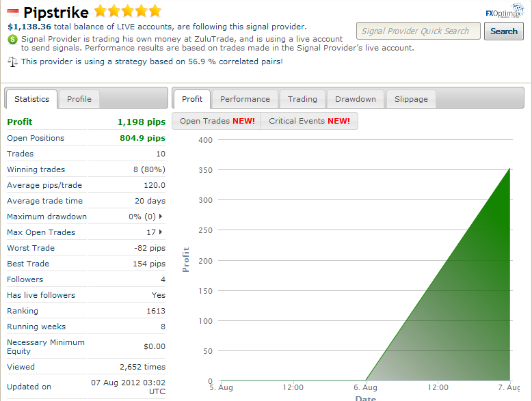Click the Profit 1,198 pips value
Viewport: 532px width, 401px height.
[142, 122]
